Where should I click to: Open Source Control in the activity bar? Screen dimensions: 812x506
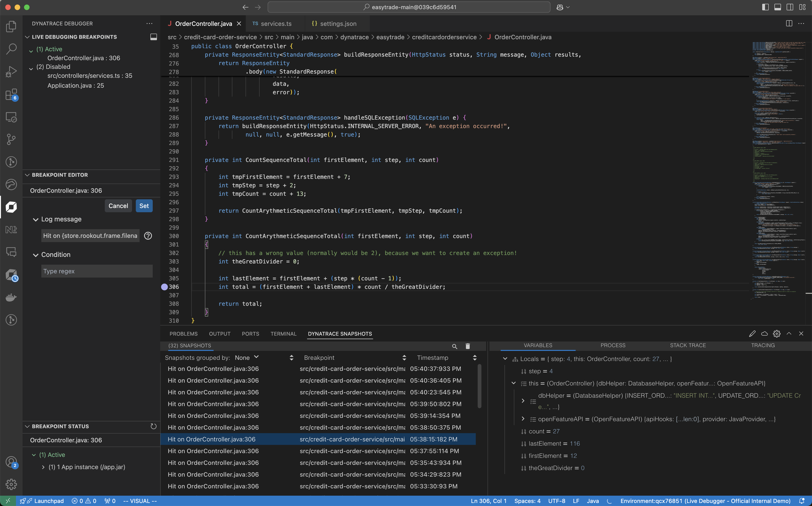11,139
